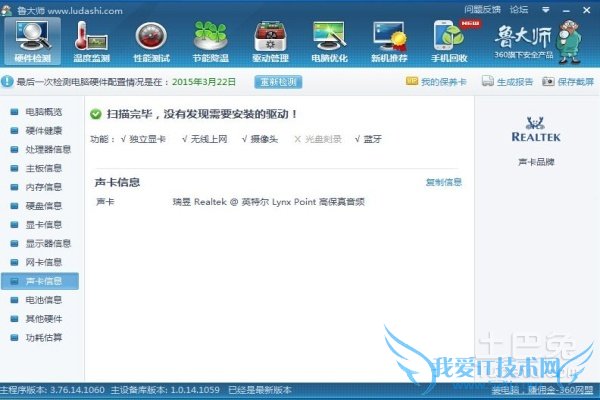Click the 生成报告 document icon
The image size is (600, 400).
pos(488,81)
